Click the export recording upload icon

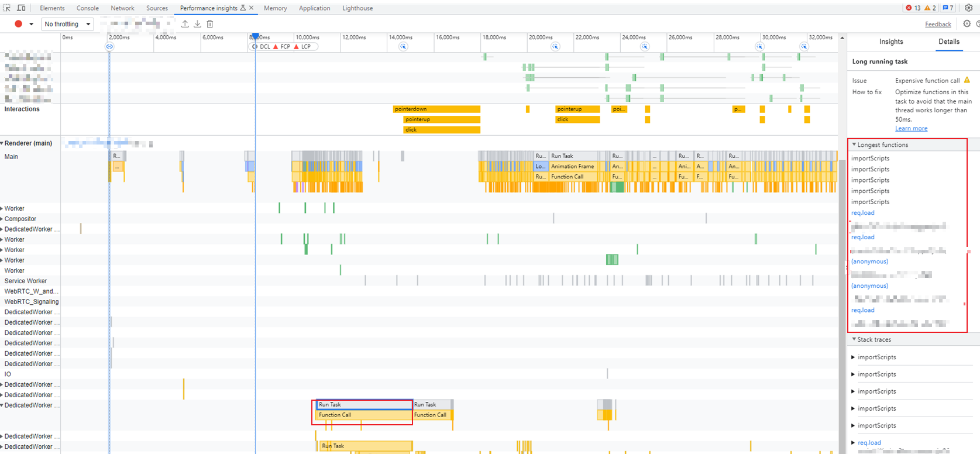185,24
